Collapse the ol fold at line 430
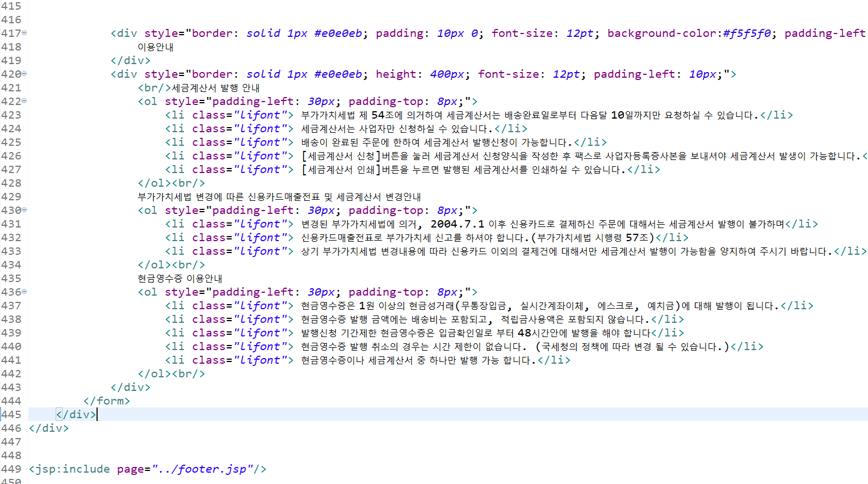Viewport: 868px width, 484px height. (x=24, y=210)
